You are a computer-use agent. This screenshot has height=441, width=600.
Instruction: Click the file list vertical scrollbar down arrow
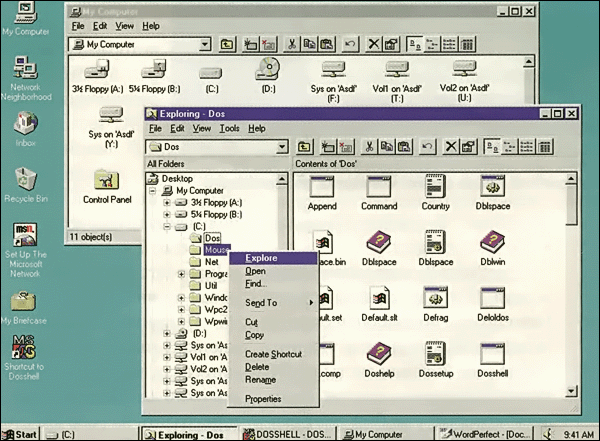tap(572, 392)
